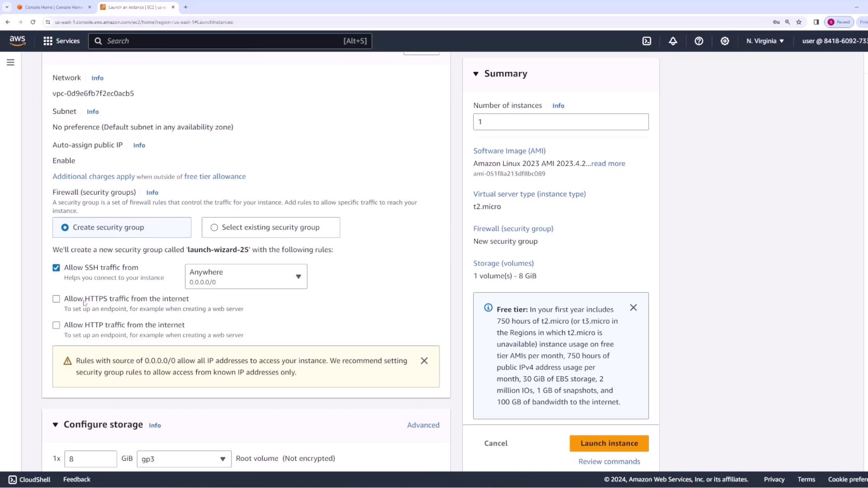Open the hamburger side navigation menu
The width and height of the screenshot is (868, 488).
tap(10, 62)
